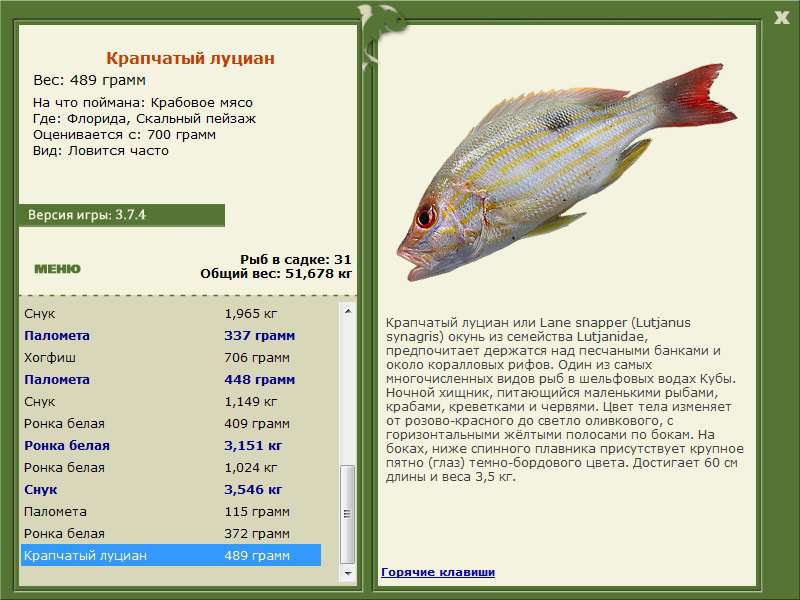The width and height of the screenshot is (800, 600).
Task: Choose the Хогфиш 706 грамм row
Action: tap(170, 358)
